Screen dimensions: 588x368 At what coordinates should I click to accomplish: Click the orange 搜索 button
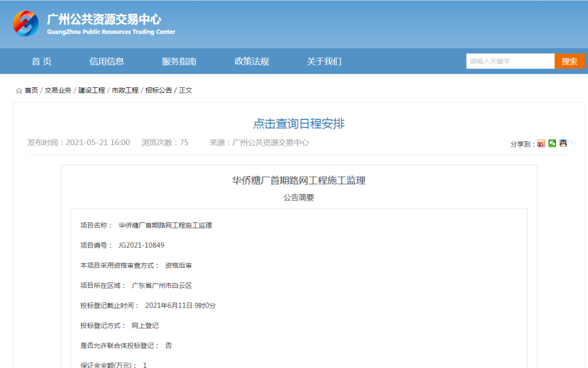point(569,61)
